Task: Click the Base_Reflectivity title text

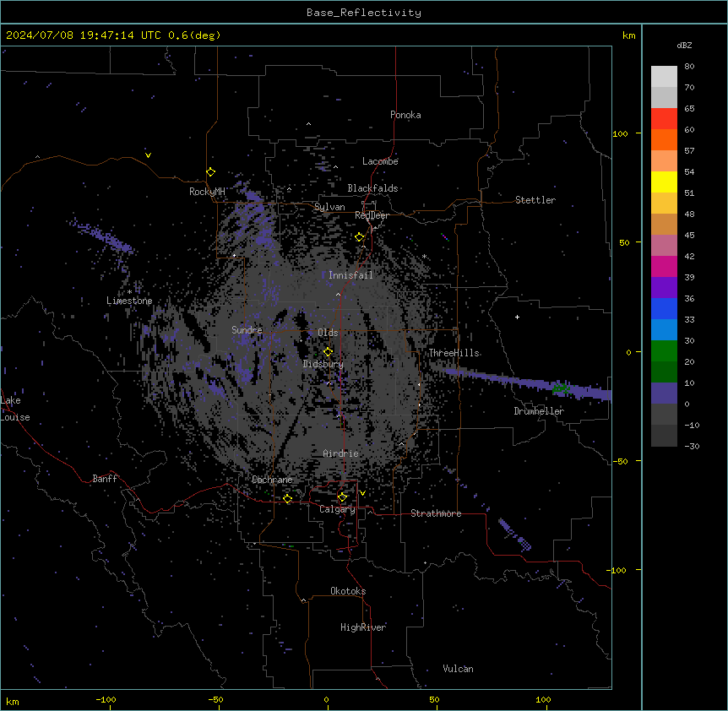Action: (x=364, y=13)
